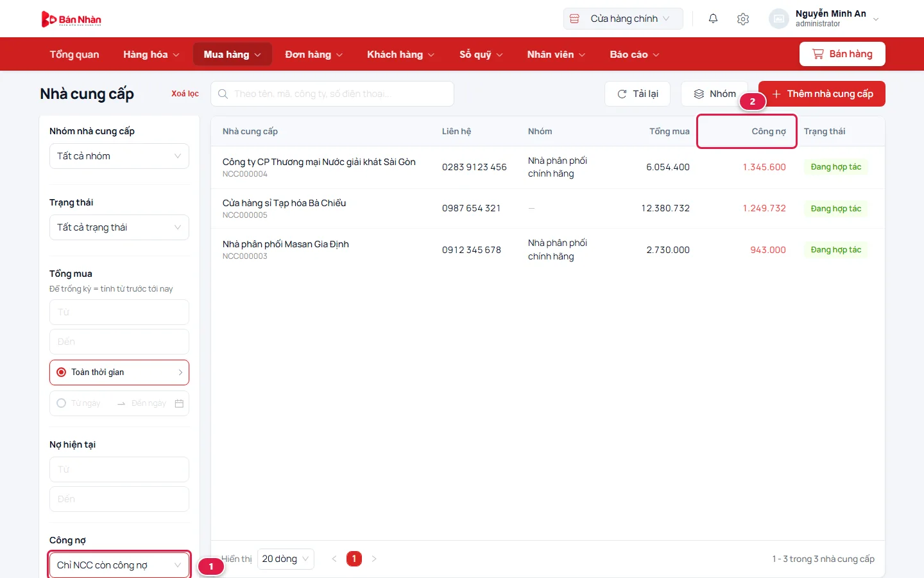Open the 'Cửa hàng chính' store selector
This screenshot has height=578, width=924.
point(623,19)
